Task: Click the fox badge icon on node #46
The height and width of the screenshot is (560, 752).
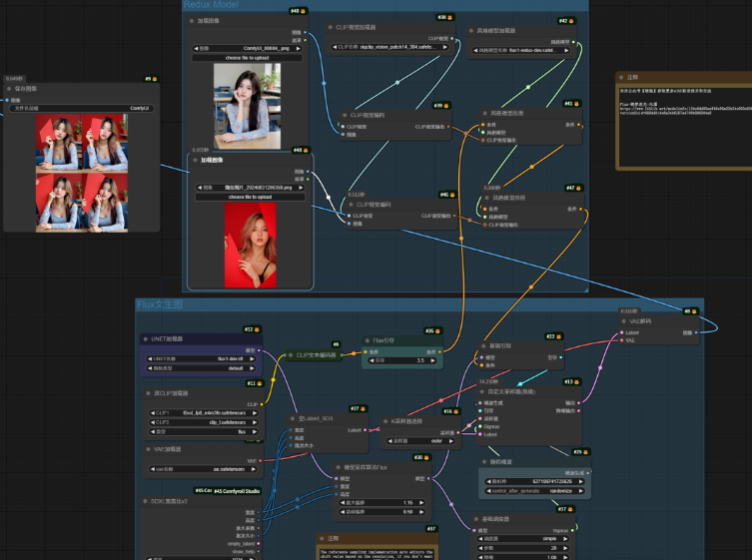Action: (x=452, y=195)
